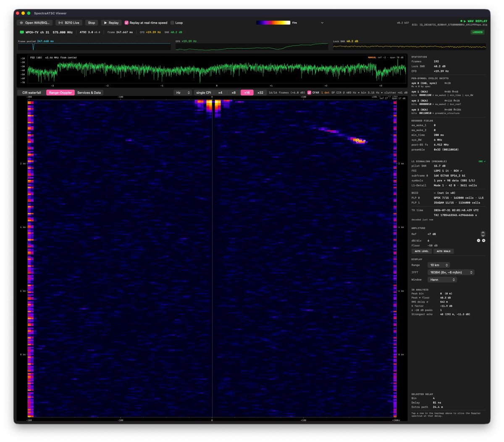Increase Ref level with up stepper arrow
Image resolution: width=504 pixels, height=442 pixels.
point(483,232)
